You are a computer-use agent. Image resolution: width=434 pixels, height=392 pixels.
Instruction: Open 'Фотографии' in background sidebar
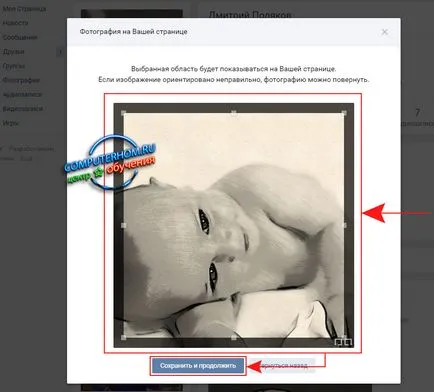pyautogui.click(x=21, y=80)
